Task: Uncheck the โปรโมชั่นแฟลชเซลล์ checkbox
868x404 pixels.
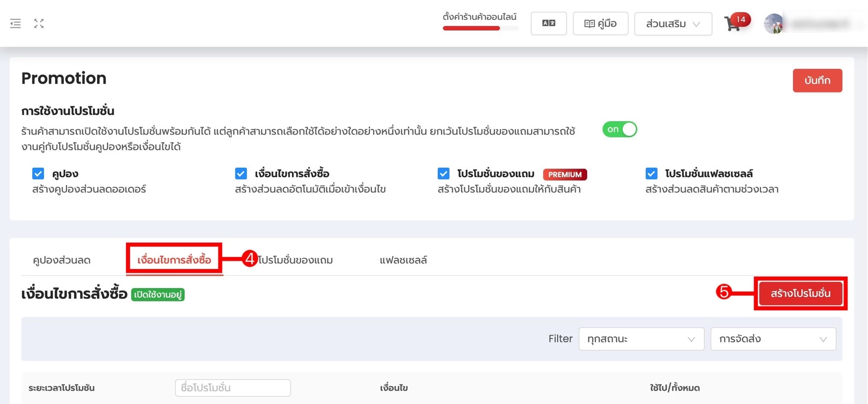Action: 651,173
